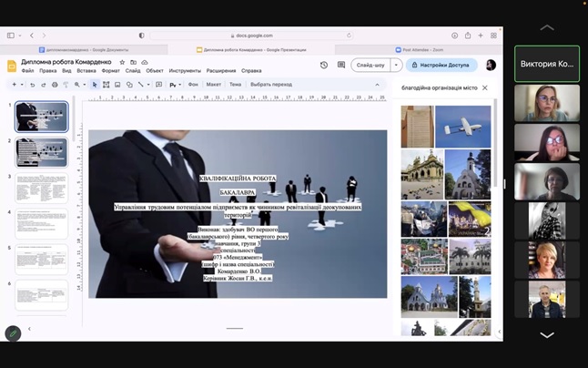This screenshot has width=588, height=368.
Task: Select slide 2 thumbnail
Action: (41, 152)
